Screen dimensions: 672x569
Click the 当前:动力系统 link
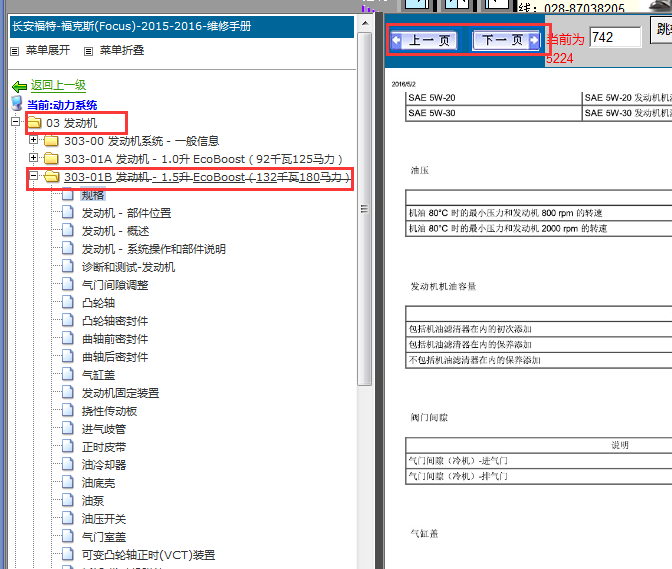click(62, 105)
